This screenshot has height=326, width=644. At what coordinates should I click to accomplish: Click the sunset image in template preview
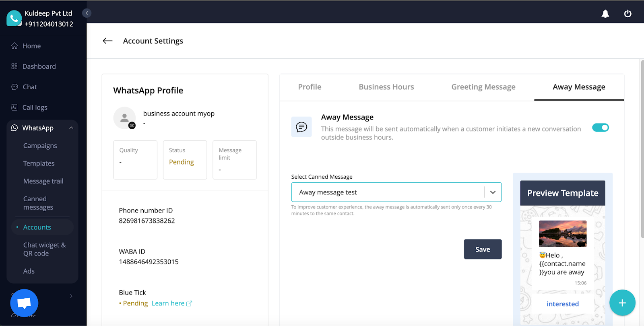click(562, 233)
